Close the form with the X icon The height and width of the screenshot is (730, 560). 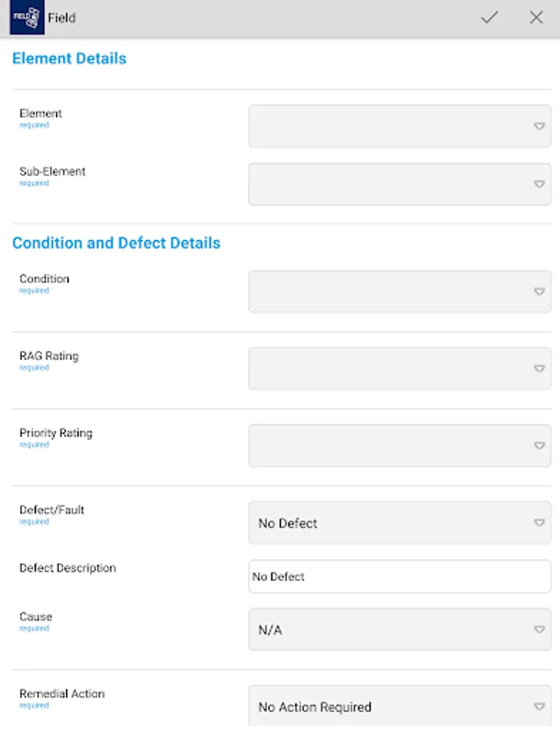point(536,17)
